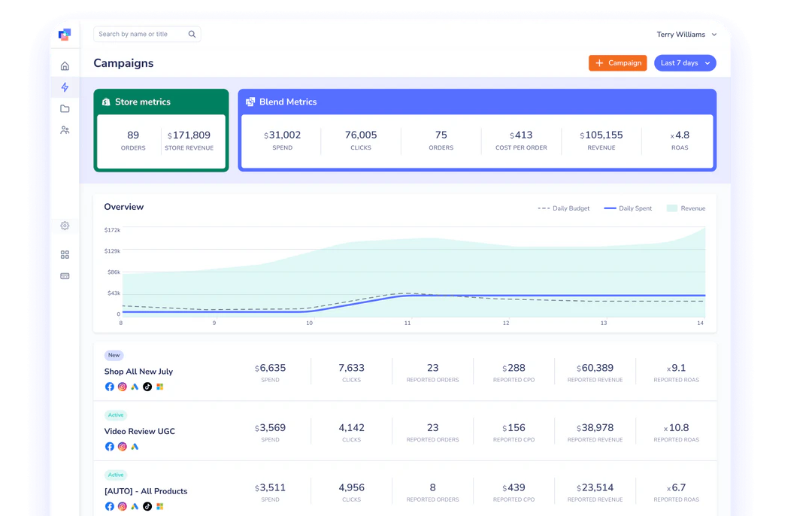Open the Video Review UGC campaign
This screenshot has width=812, height=516.
139,432
